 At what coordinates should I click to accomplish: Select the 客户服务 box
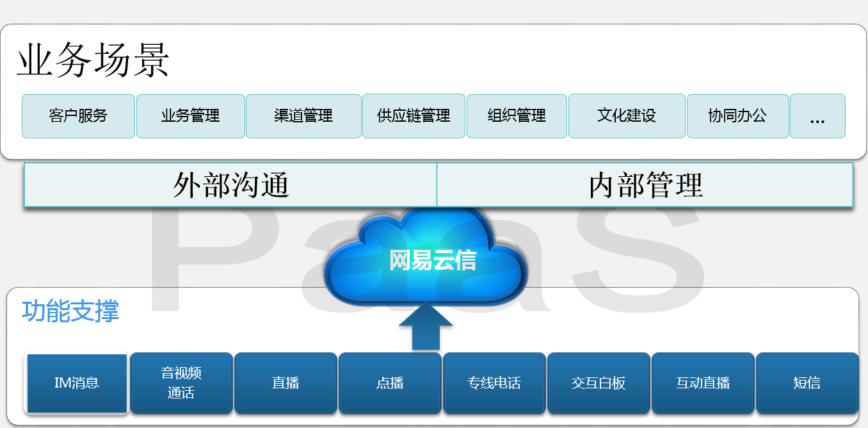point(78,116)
